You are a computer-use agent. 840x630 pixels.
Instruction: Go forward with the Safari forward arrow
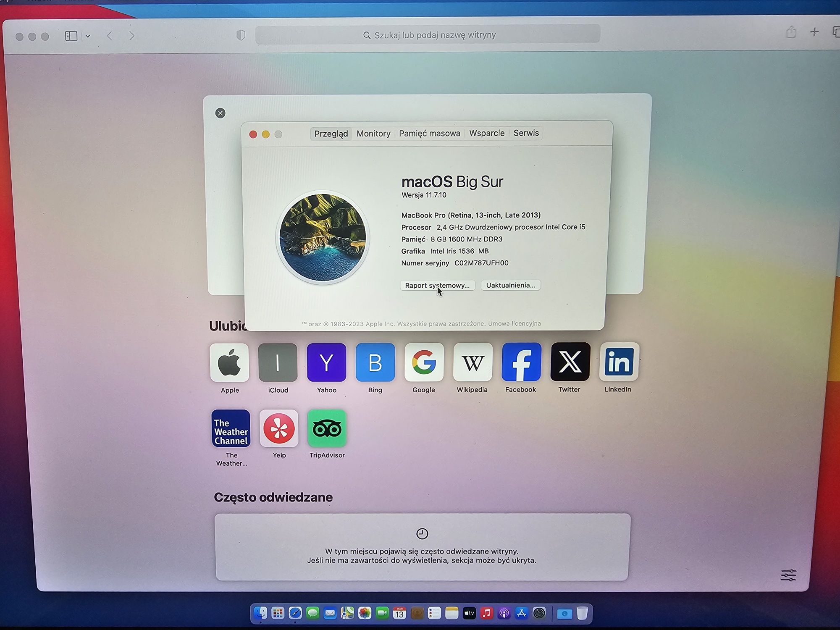pos(132,36)
